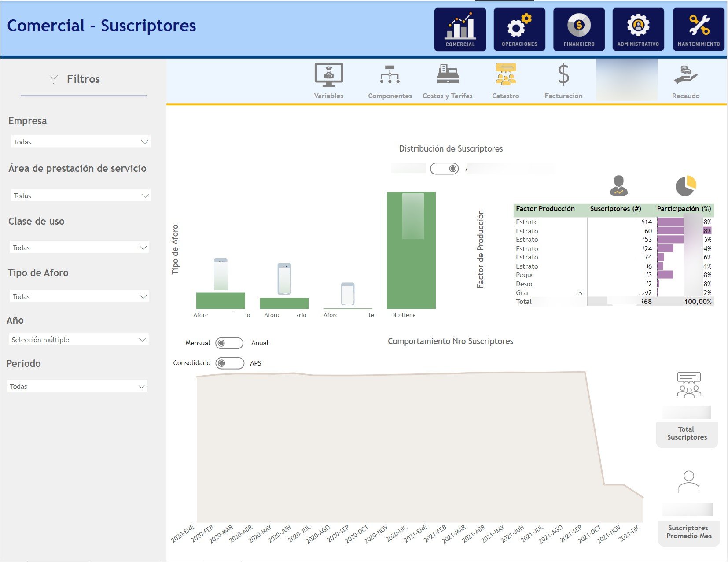Image resolution: width=728 pixels, height=562 pixels.
Task: Open the Catastro people icon
Action: coord(505,74)
